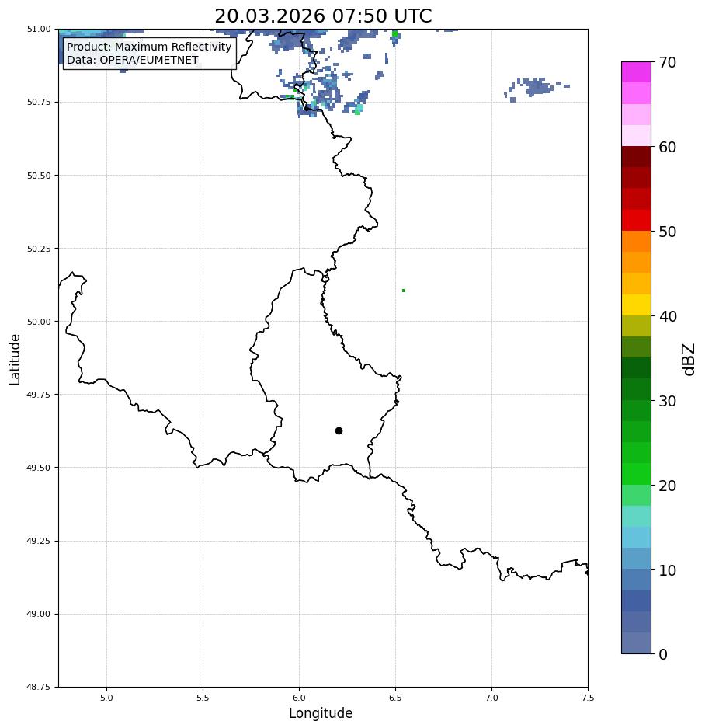The image size is (705, 728).
Task: Click the colorbar tick label '40'
Action: point(668,316)
